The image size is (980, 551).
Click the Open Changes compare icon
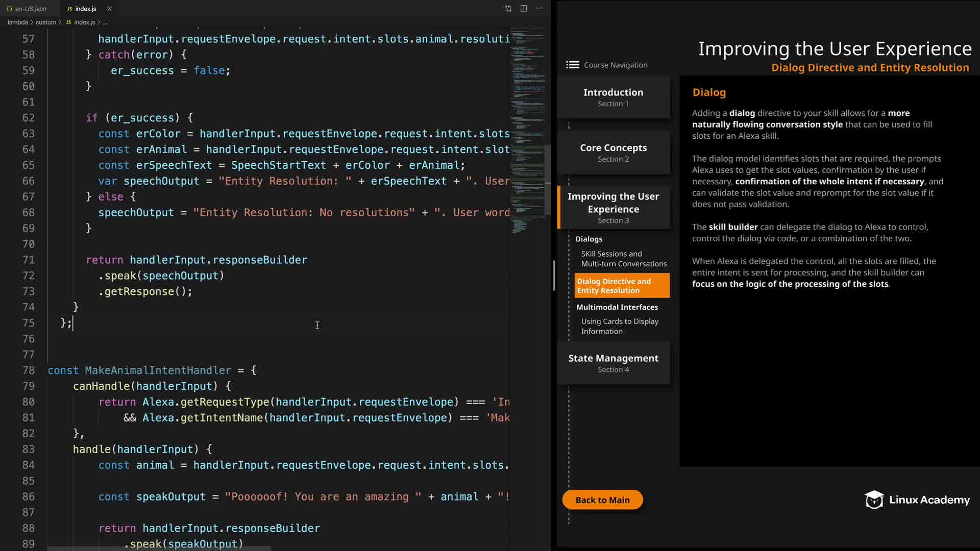(x=508, y=9)
